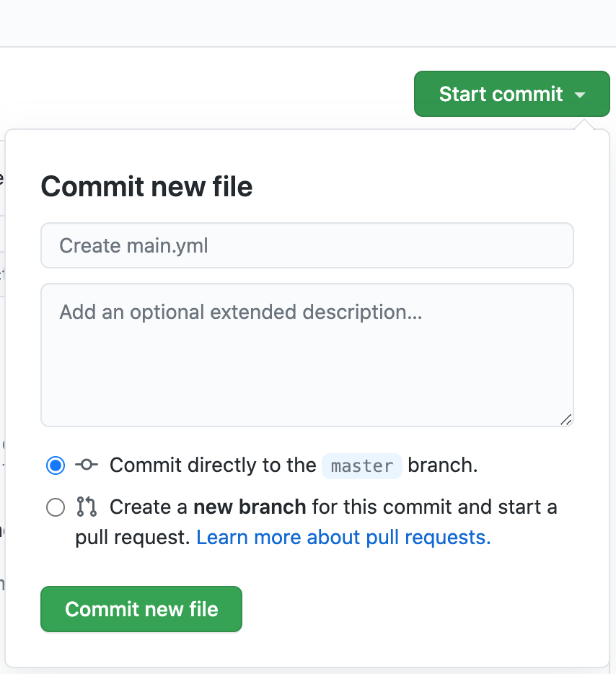616x674 pixels.
Task: Select the create new branch radio button
Action: click(56, 507)
